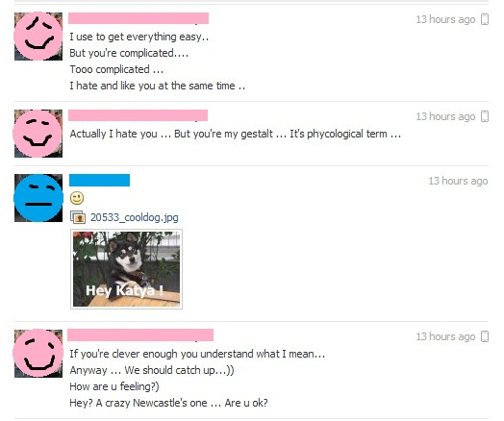Viewport: 504px width, 421px height.
Task: Open the 20533_cooldog.jpg attachment link
Action: coord(134,217)
